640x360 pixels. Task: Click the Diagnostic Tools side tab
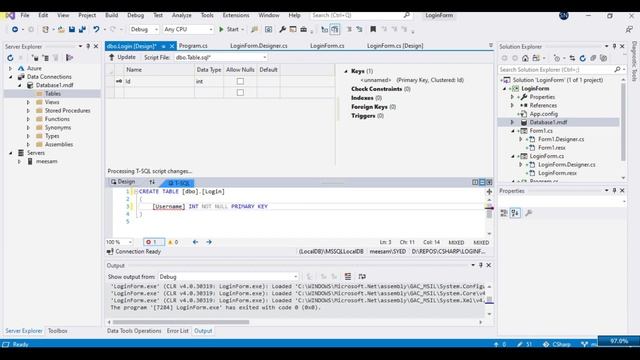pos(634,61)
